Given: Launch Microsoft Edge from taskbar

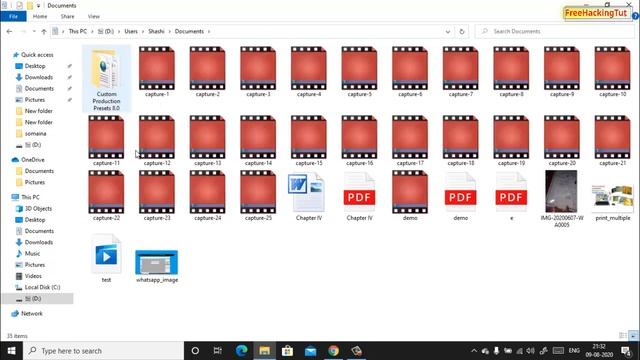Looking at the screenshot, I should 241,351.
